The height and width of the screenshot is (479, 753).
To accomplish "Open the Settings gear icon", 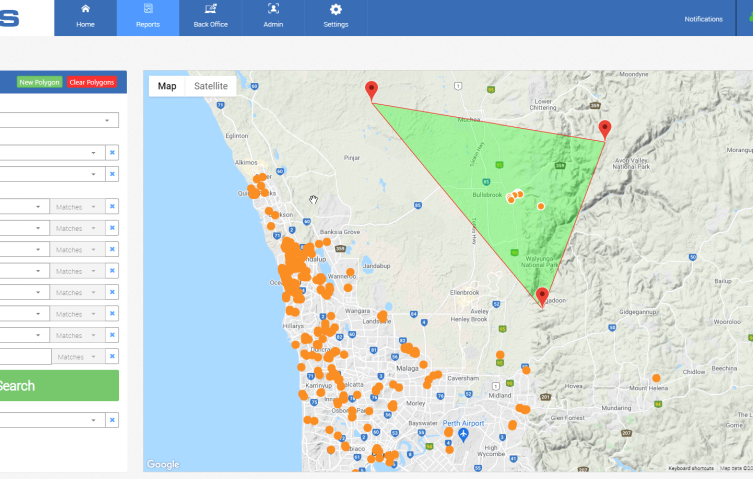I will pos(336,9).
